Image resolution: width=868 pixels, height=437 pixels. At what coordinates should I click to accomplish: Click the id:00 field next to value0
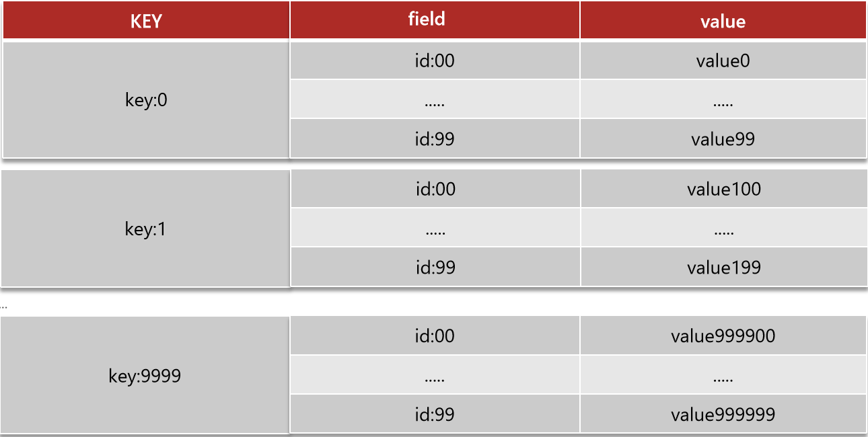tap(435, 61)
